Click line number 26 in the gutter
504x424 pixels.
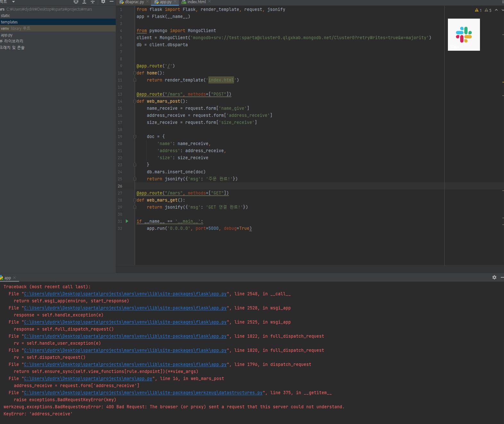click(120, 186)
